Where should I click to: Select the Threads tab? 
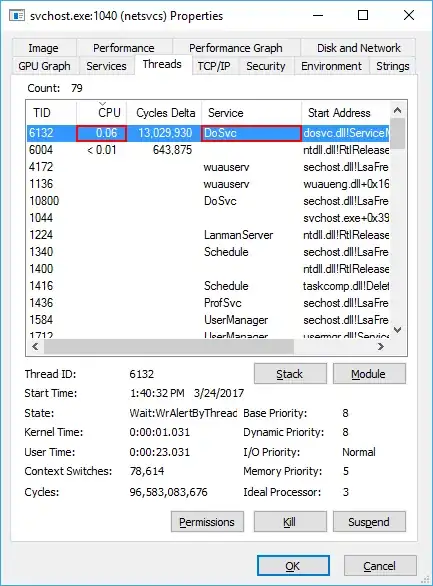(x=162, y=65)
